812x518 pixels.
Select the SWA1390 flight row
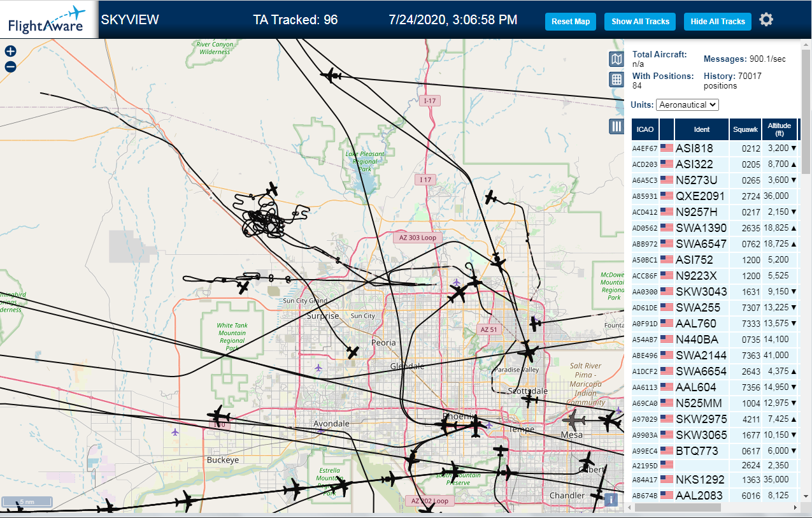pyautogui.click(x=715, y=227)
